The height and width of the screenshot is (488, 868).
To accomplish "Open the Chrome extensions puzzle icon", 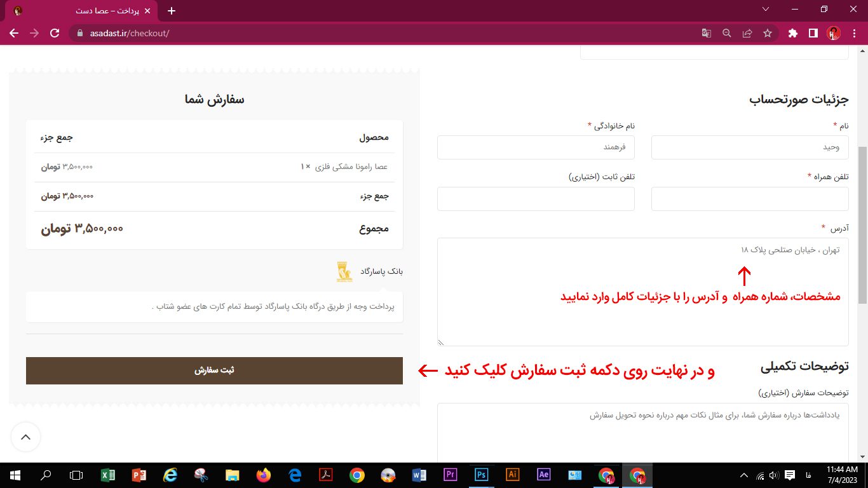I will (x=792, y=33).
